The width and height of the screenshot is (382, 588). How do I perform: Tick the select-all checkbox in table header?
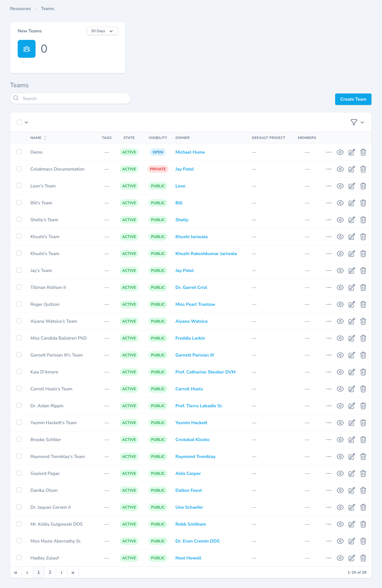[x=19, y=122]
